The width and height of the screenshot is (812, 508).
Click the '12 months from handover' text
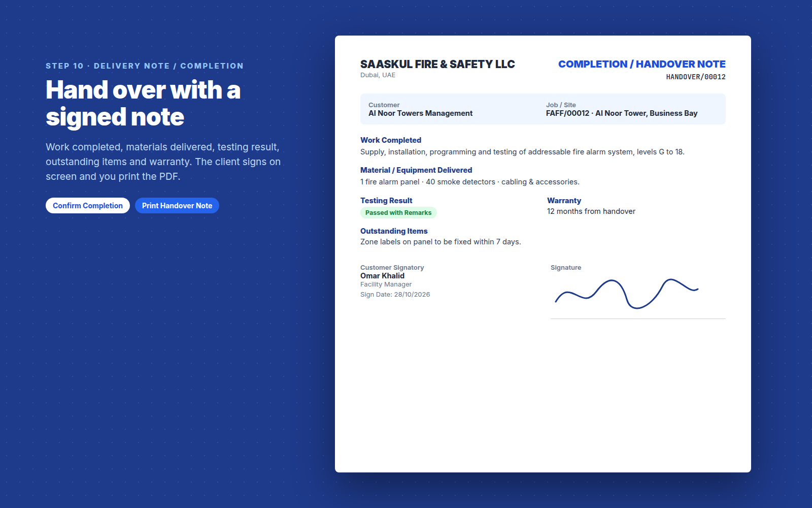pos(591,211)
